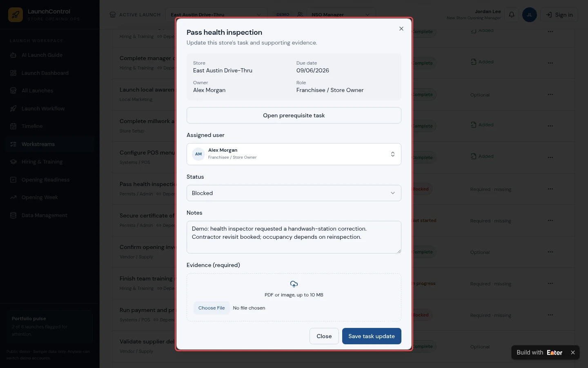Open prerequisite task button

(294, 115)
